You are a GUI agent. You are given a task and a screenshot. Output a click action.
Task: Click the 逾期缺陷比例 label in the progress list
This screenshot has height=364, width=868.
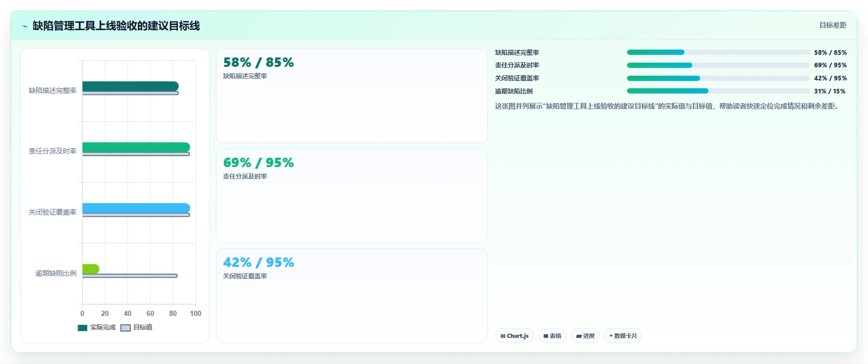pyautogui.click(x=514, y=91)
